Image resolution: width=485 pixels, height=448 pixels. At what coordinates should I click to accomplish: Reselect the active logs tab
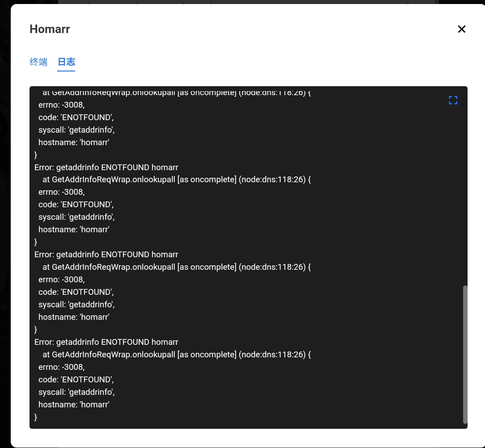click(x=66, y=62)
